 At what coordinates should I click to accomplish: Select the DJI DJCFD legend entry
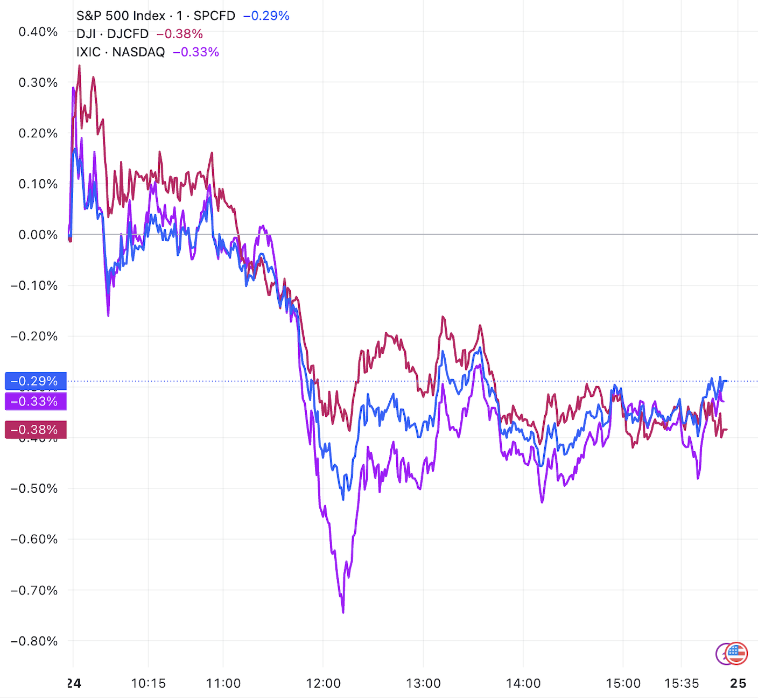tap(113, 34)
